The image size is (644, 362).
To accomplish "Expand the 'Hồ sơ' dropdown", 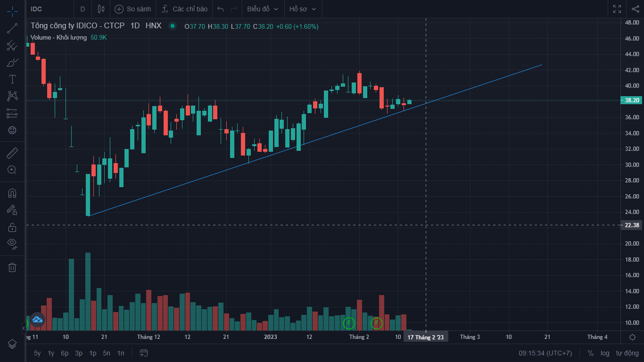I will [x=302, y=9].
